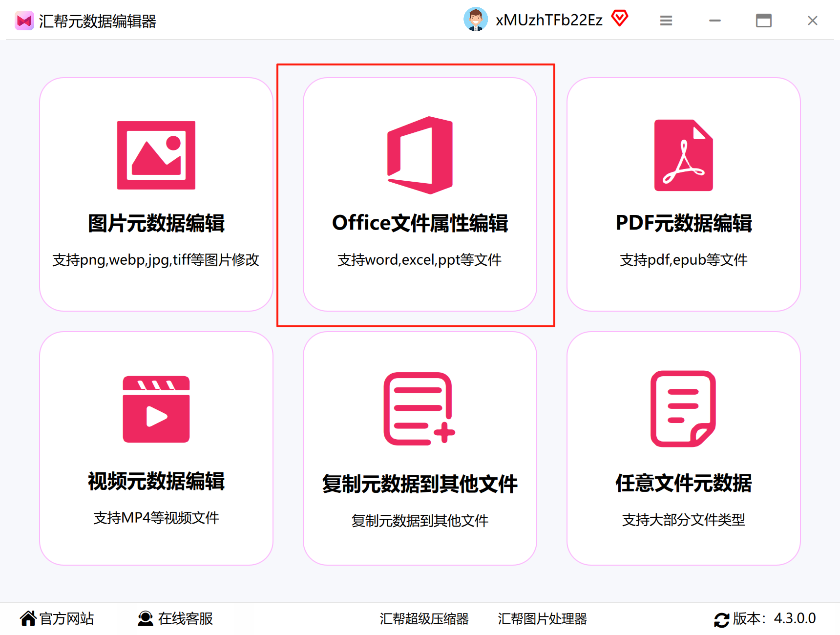Click the customer service headset icon
840x635 pixels.
click(x=145, y=618)
